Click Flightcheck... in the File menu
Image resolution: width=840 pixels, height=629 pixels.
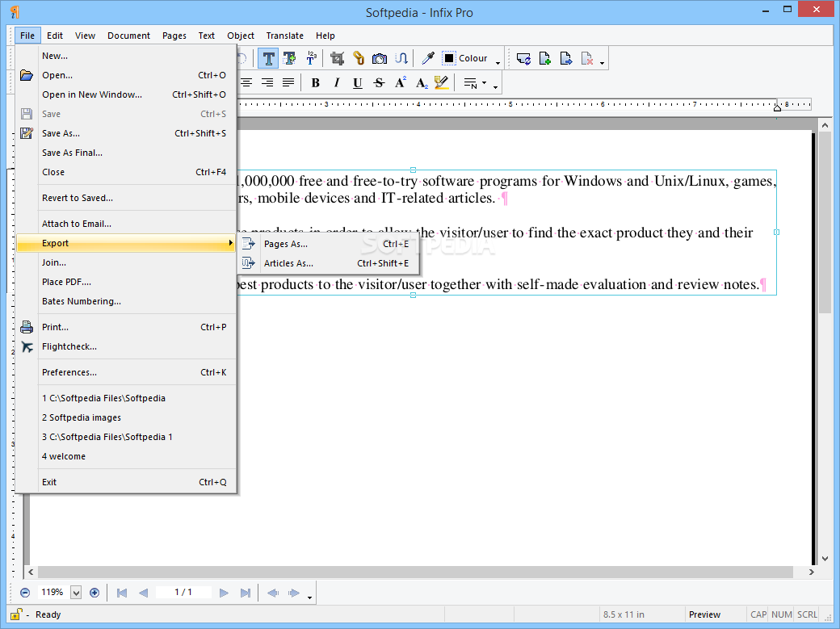[x=127, y=346]
